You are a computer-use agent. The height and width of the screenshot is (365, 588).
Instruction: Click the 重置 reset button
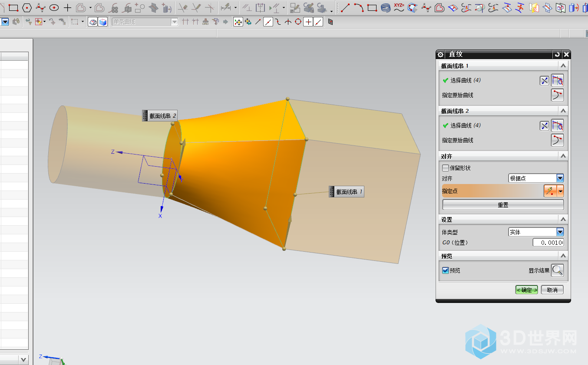pyautogui.click(x=503, y=205)
